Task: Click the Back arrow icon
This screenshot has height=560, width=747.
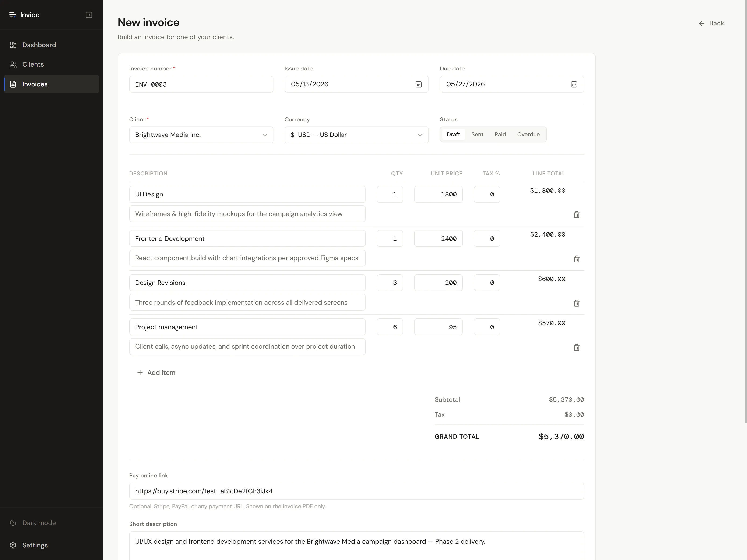Action: (x=702, y=23)
